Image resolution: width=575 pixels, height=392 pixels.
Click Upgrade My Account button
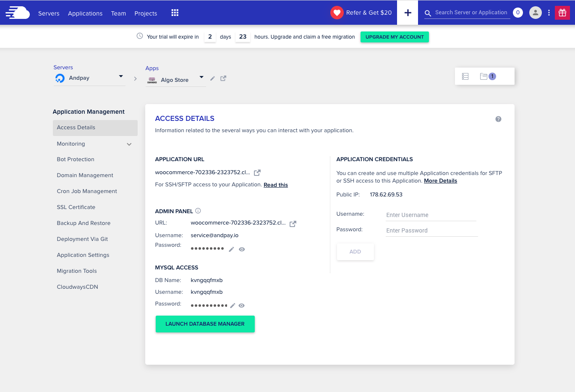[395, 37]
